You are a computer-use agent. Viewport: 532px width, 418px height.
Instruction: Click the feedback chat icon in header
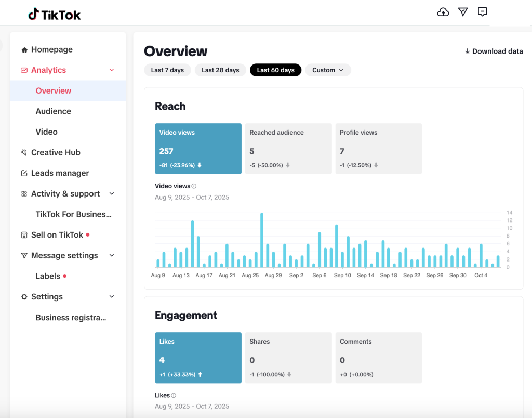pyautogui.click(x=483, y=12)
